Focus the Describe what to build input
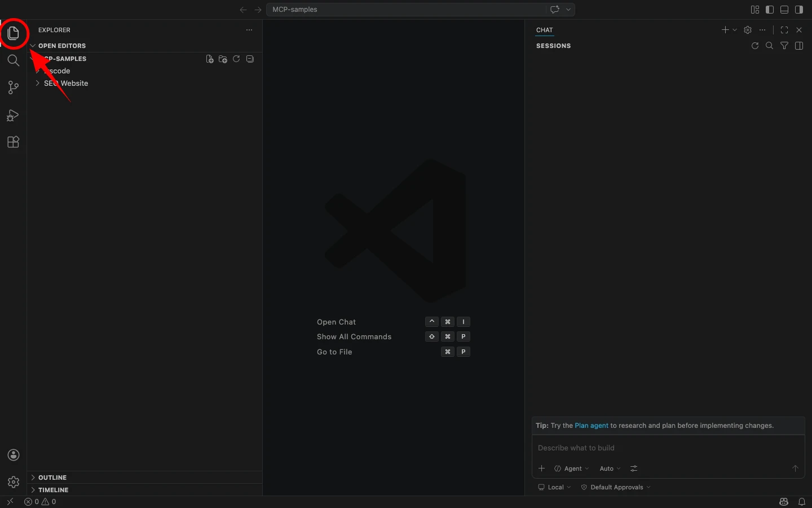The height and width of the screenshot is (508, 812). [668, 448]
